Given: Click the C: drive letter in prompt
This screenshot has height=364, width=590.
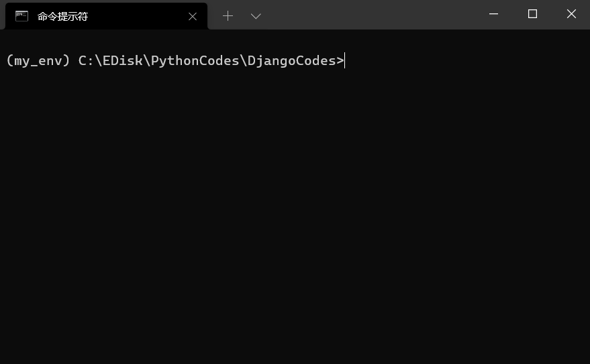Looking at the screenshot, I should pos(86,60).
